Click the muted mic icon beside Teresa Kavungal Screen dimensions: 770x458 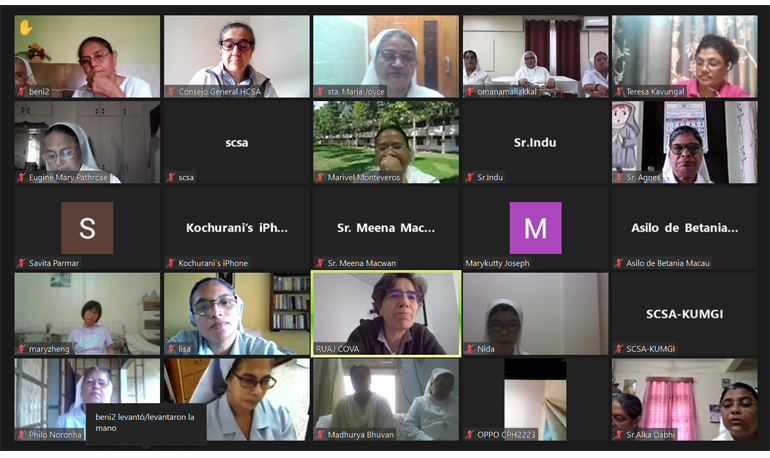(619, 91)
